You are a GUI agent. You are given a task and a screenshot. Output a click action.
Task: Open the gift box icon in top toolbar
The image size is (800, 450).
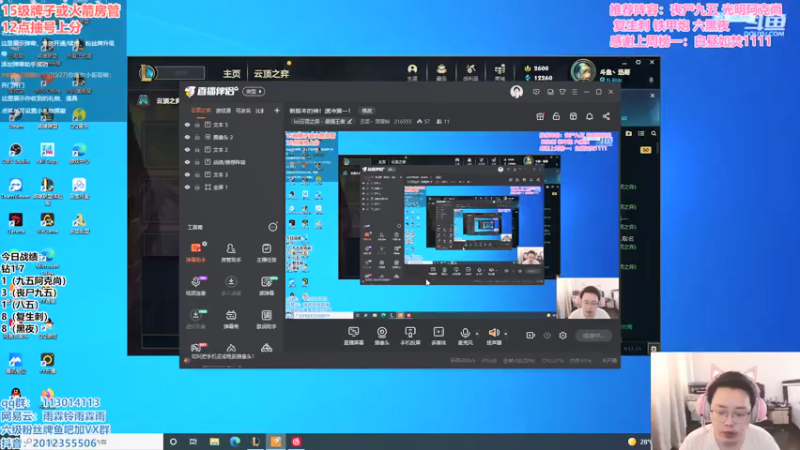point(540,116)
